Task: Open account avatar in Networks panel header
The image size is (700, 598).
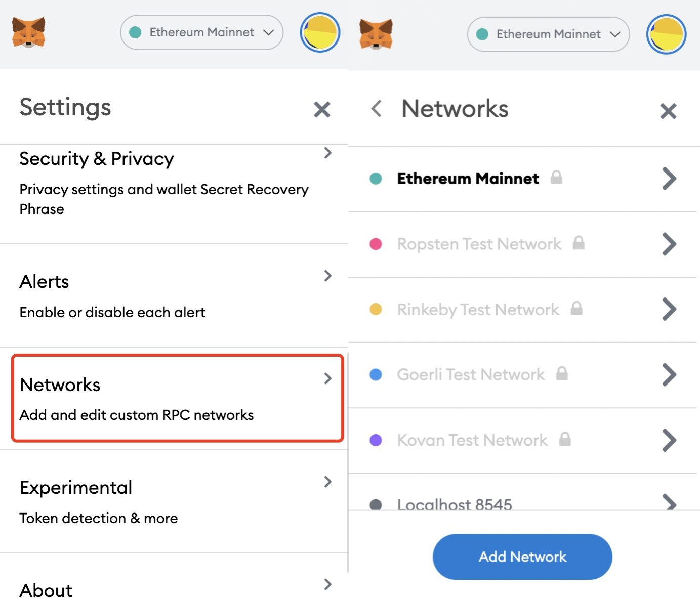Action: click(666, 34)
